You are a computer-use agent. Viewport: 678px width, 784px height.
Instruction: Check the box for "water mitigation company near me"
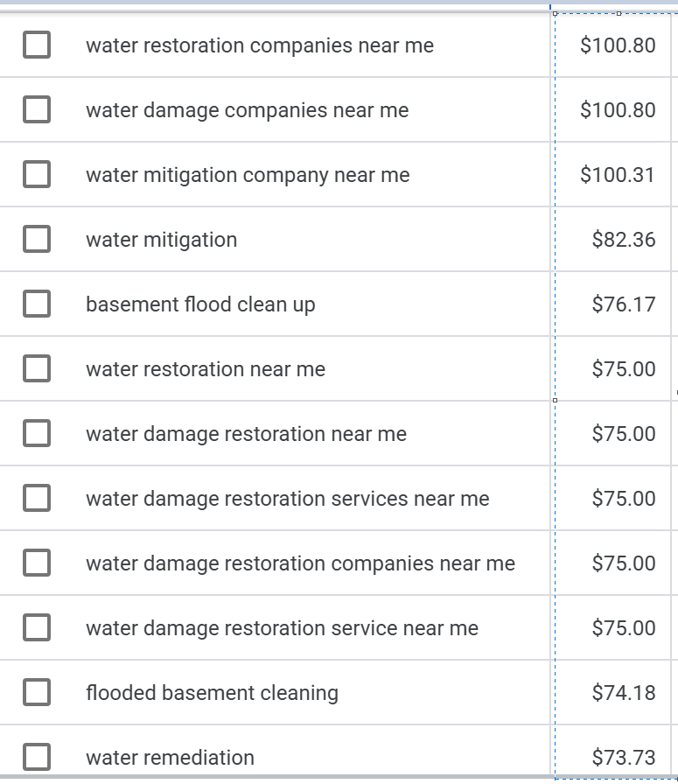click(x=36, y=174)
